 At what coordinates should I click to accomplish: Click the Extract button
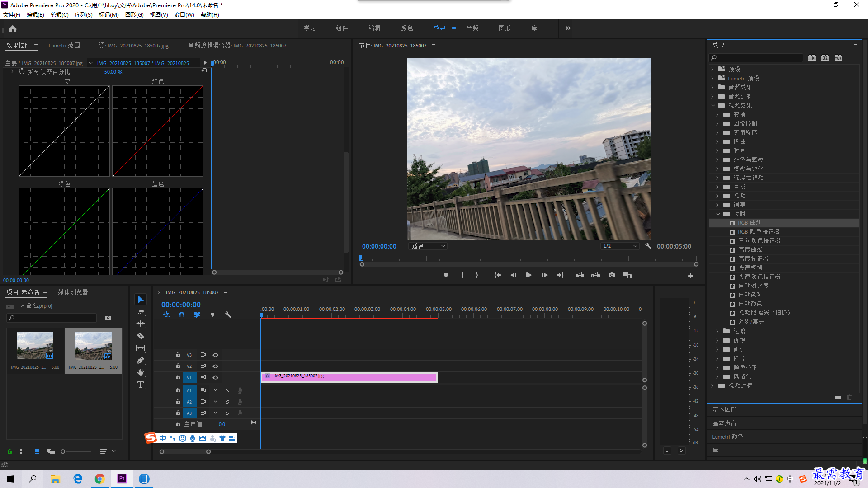595,275
